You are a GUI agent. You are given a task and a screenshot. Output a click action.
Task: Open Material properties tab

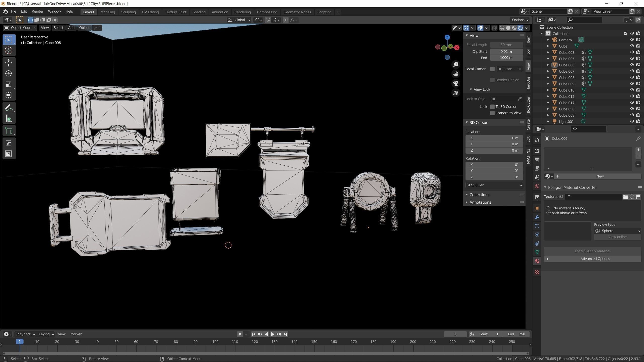pos(537,261)
